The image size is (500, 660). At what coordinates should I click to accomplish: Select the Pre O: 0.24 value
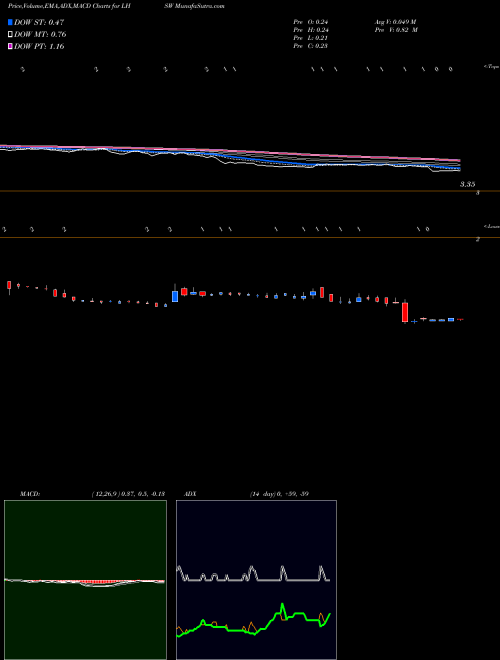point(311,22)
